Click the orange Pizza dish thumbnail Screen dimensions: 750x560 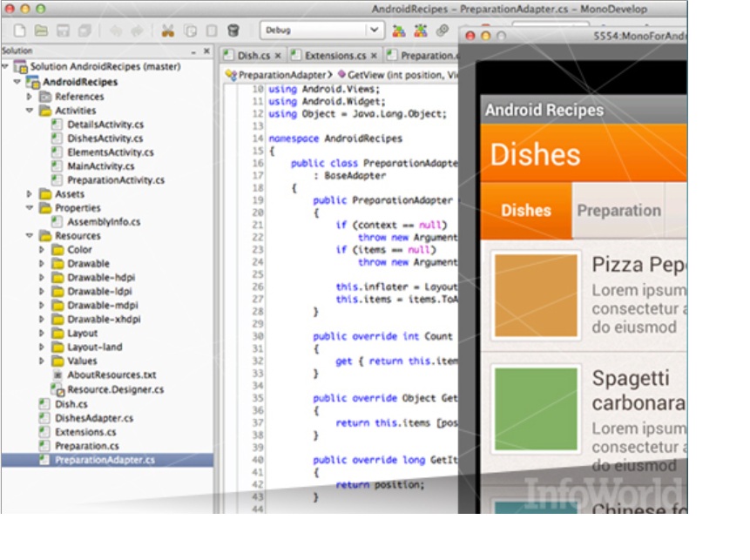point(536,297)
